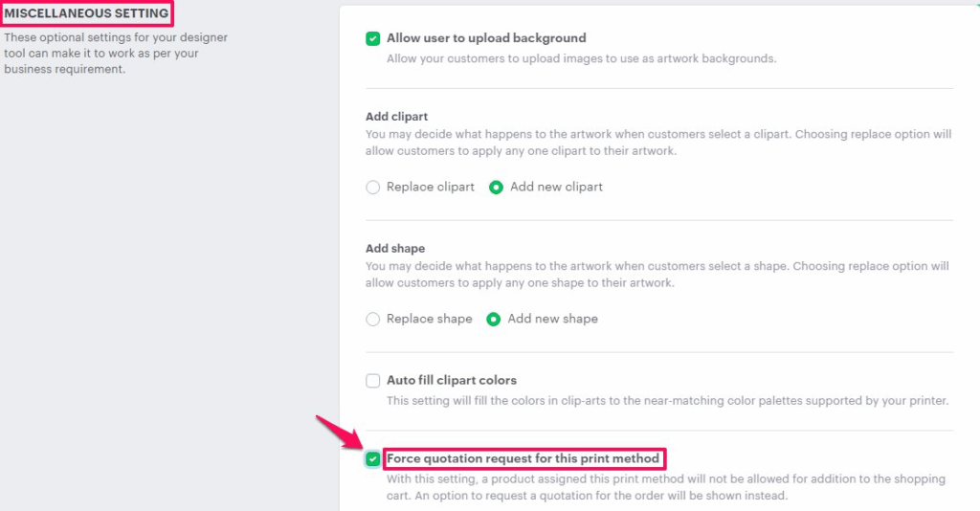Click the description below Force quotation request
The height and width of the screenshot is (511, 980).
pyautogui.click(x=652, y=487)
